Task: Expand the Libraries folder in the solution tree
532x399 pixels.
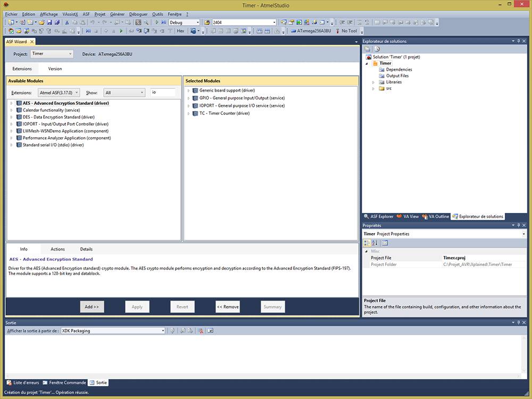Action: pos(373,82)
